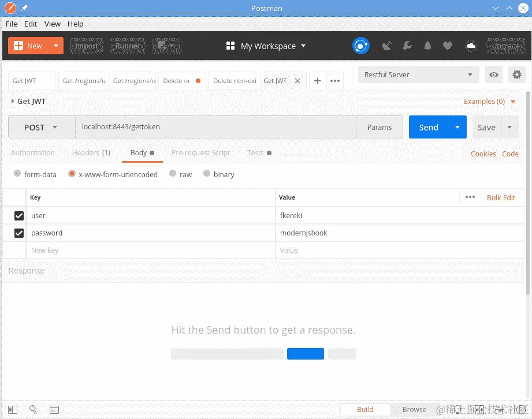Toggle the sidebar icon in status bar
Viewport: 532px width, 419px height.
tap(13, 410)
